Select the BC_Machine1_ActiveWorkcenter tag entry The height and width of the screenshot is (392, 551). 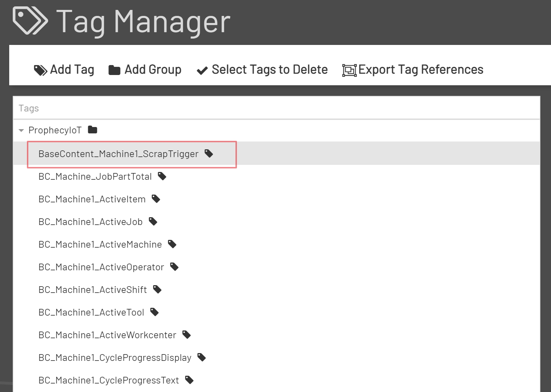click(107, 334)
